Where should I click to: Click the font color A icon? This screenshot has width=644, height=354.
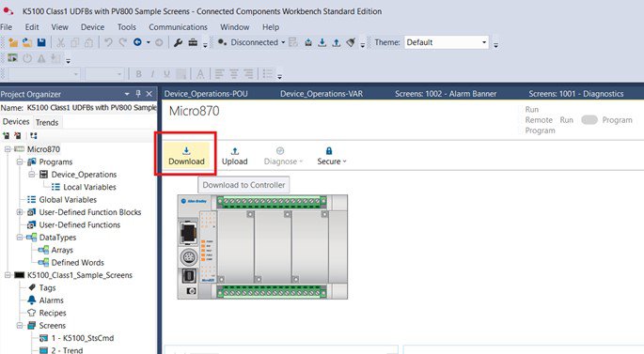[200, 74]
